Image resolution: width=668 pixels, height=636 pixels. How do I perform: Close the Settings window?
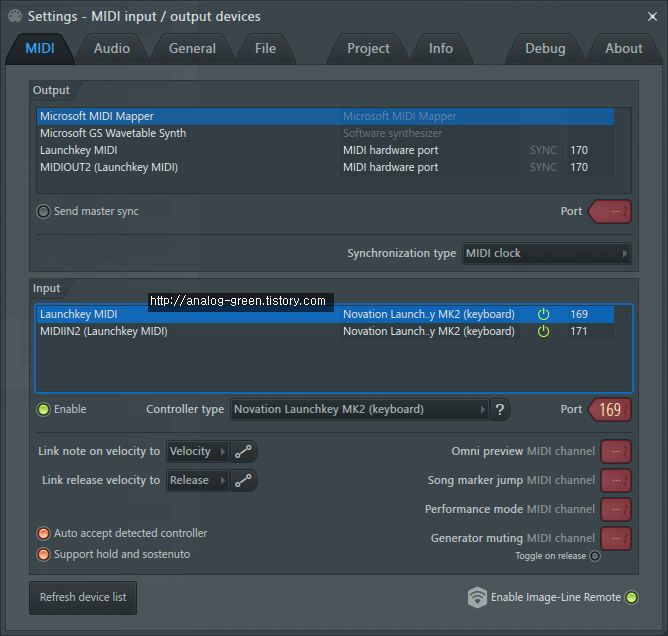click(x=652, y=17)
